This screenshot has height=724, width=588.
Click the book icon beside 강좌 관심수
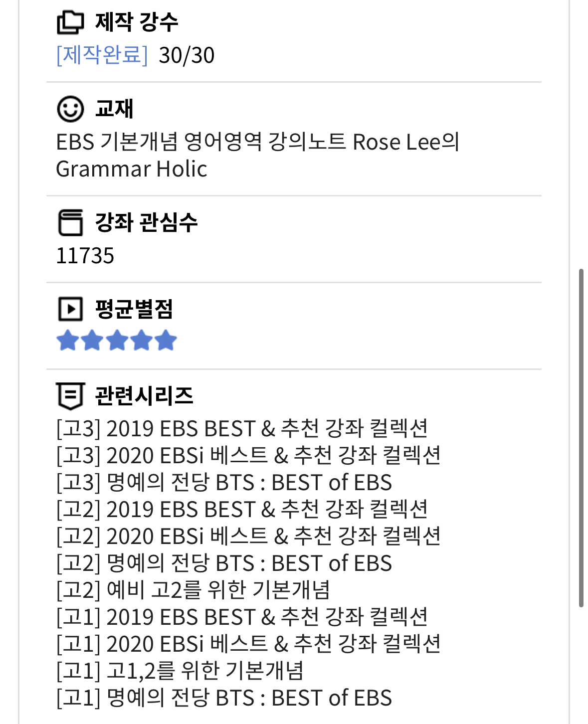click(70, 222)
